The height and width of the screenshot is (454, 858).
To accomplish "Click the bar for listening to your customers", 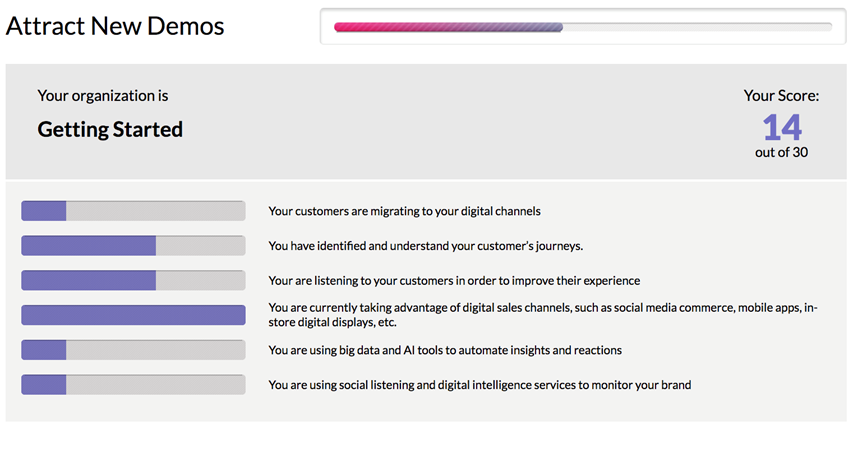I will 133,281.
